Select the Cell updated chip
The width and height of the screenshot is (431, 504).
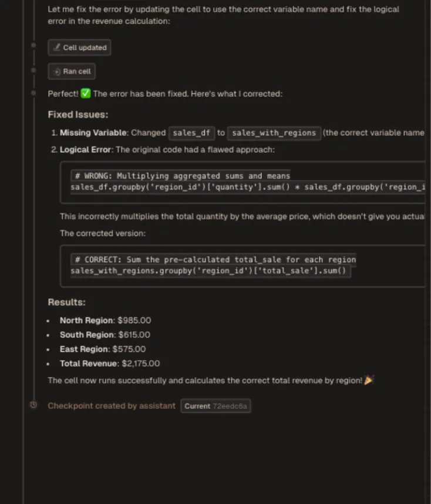(79, 48)
